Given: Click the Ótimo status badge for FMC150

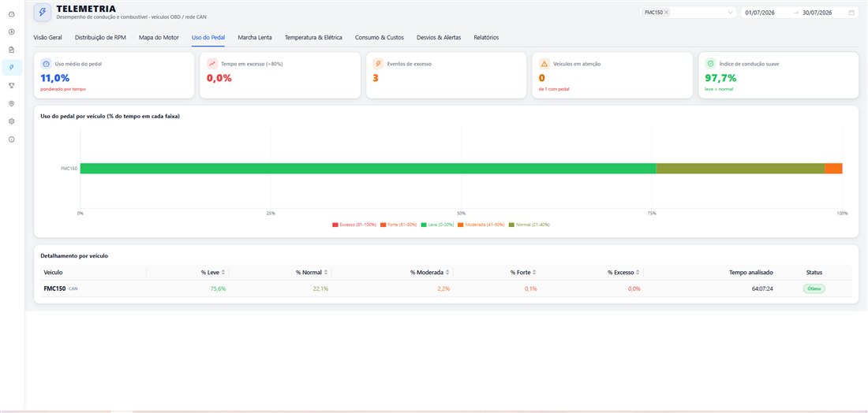Looking at the screenshot, I should (x=814, y=288).
